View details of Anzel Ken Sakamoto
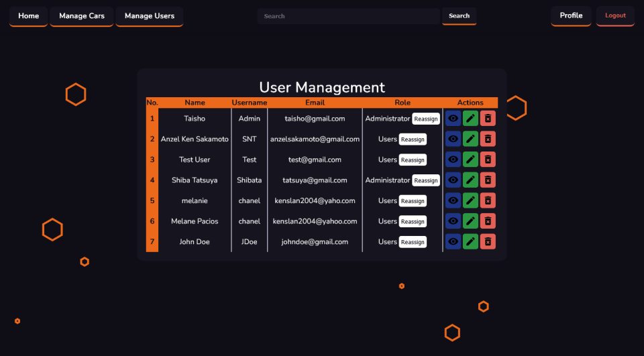 click(x=453, y=139)
